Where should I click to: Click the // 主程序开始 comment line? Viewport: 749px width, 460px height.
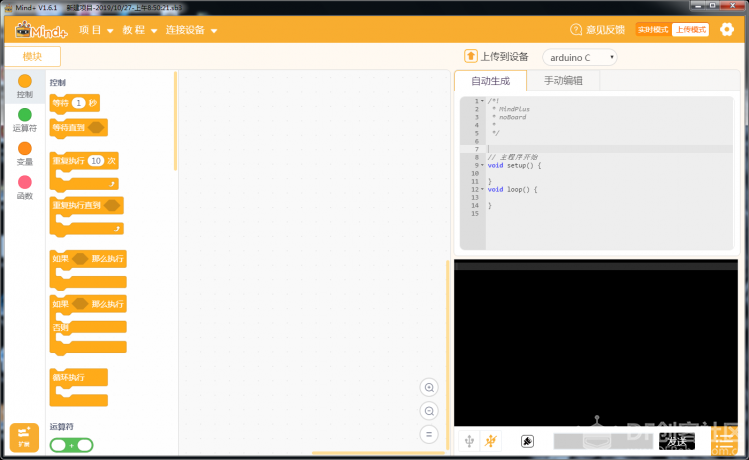[x=513, y=157]
